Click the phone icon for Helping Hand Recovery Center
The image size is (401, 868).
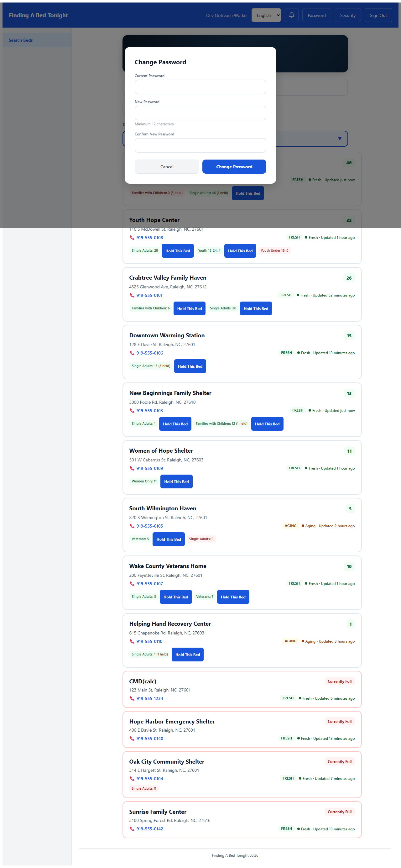point(132,642)
